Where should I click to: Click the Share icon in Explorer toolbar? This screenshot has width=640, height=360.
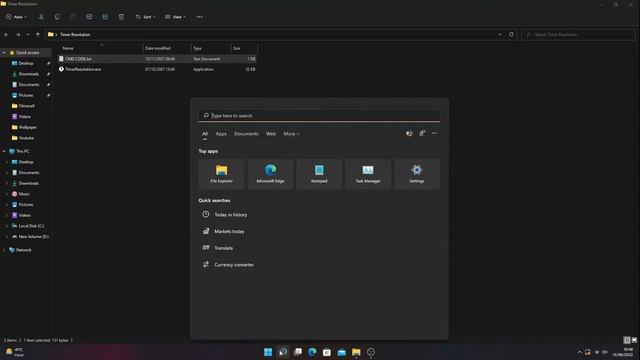pyautogui.click(x=105, y=17)
